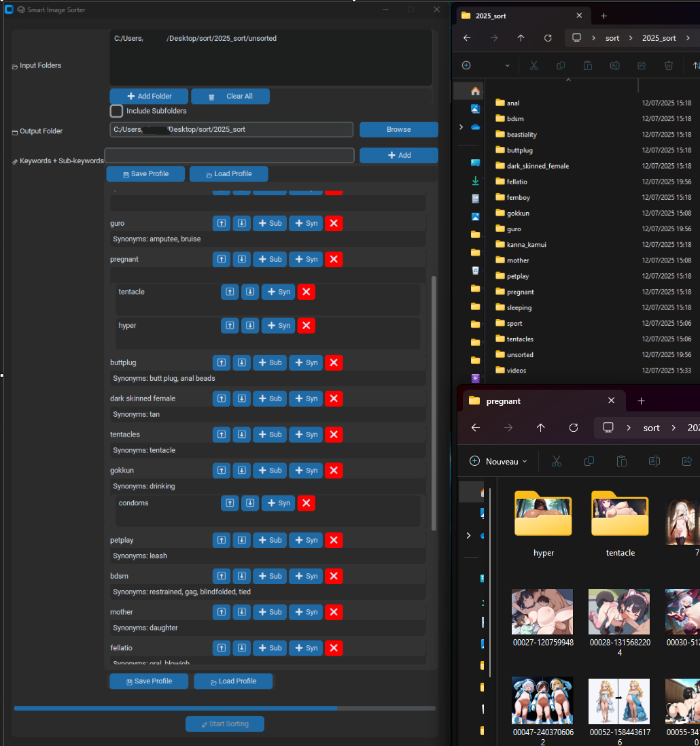Clear all input folders
700x746 pixels.
tap(230, 96)
